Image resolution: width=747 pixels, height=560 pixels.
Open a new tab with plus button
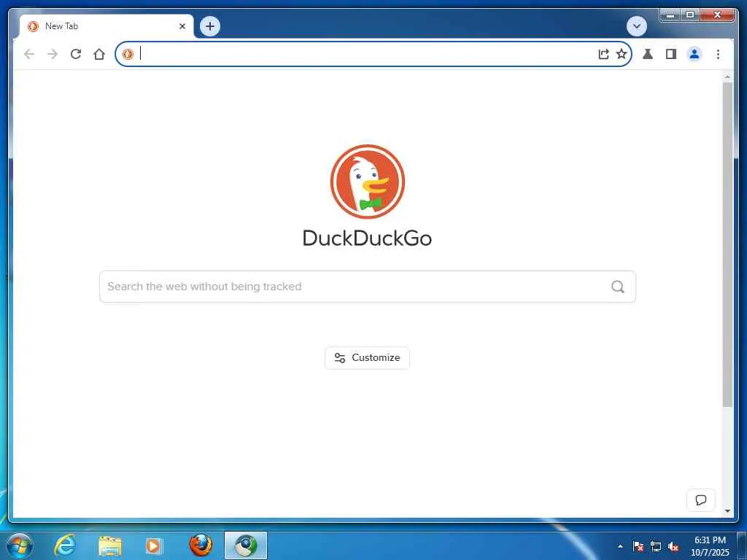tap(210, 26)
